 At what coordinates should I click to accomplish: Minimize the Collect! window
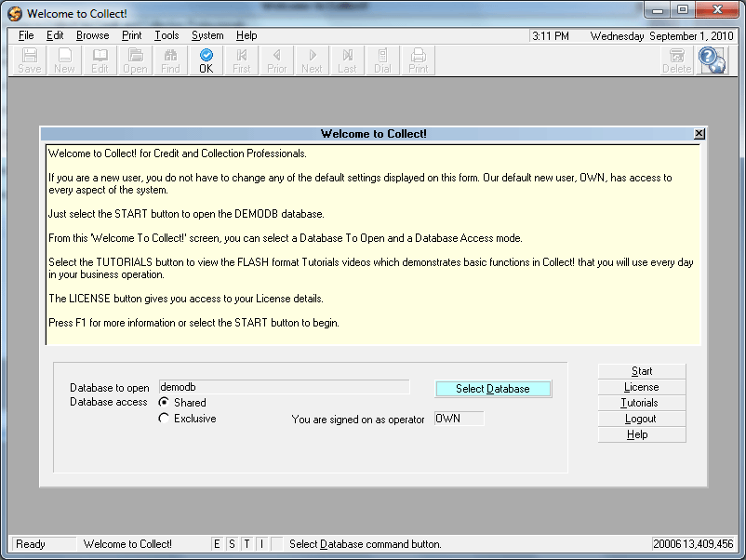(x=658, y=10)
